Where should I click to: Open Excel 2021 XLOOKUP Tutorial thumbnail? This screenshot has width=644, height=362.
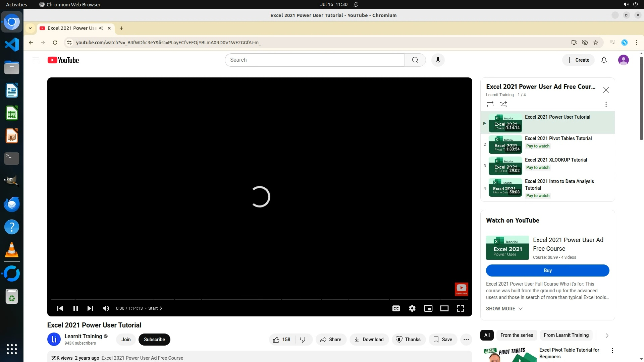pyautogui.click(x=505, y=166)
